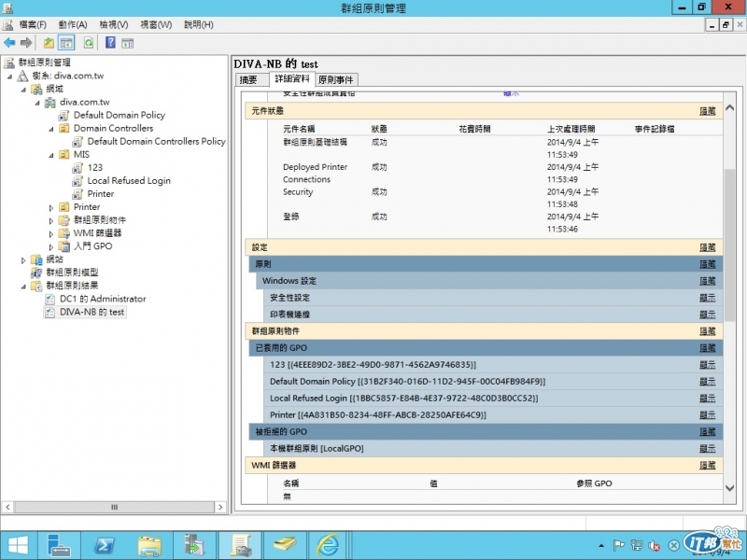Select DIVA-NB 的 test result

click(x=92, y=312)
